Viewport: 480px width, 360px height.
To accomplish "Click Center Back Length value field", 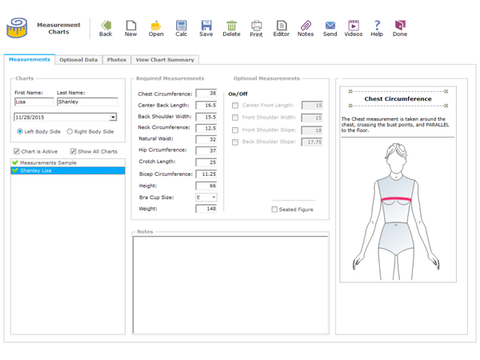I will click(206, 105).
